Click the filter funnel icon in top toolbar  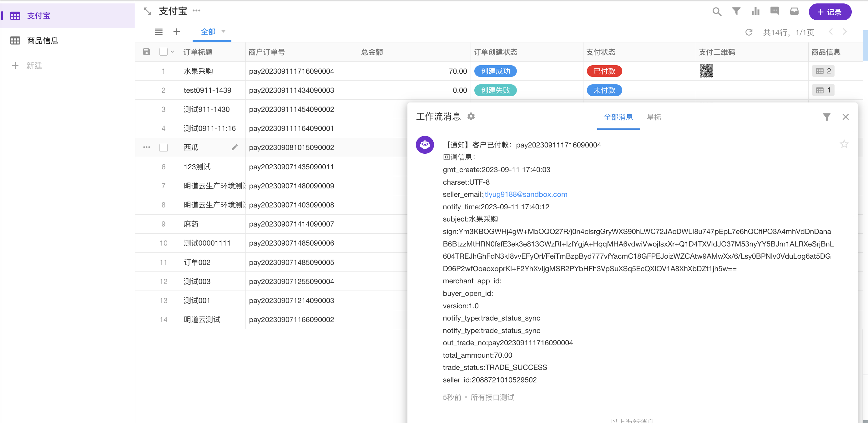pyautogui.click(x=736, y=12)
